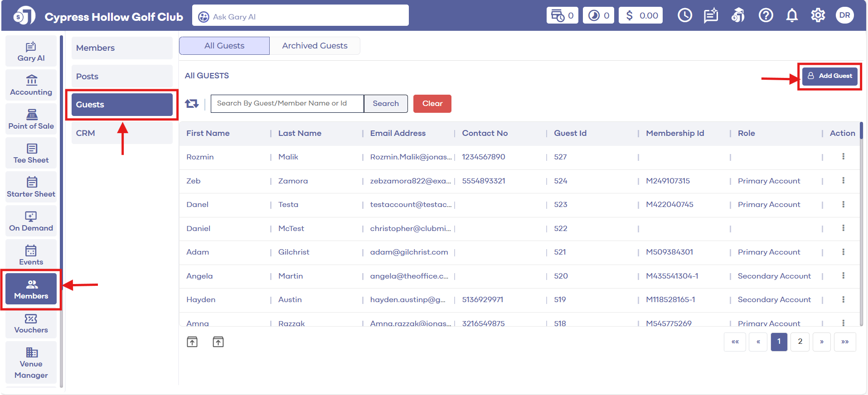The height and width of the screenshot is (395, 868).
Task: Switch to Archived Guests tab
Action: point(315,46)
